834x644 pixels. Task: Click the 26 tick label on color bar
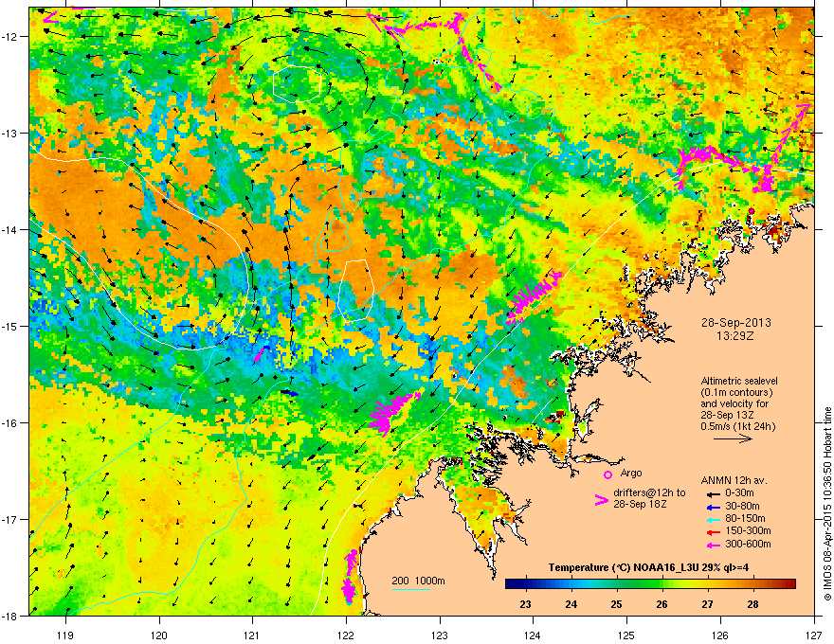click(x=662, y=604)
